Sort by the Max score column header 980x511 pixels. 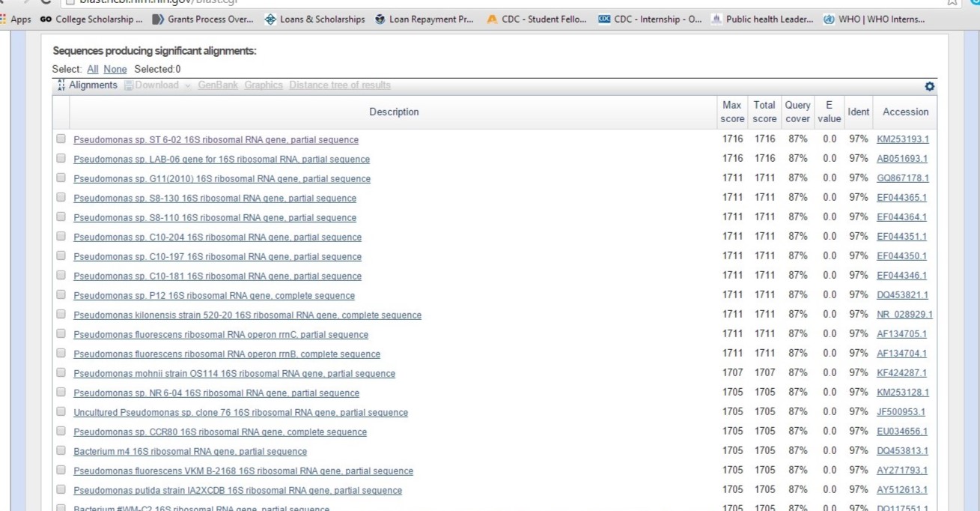tap(731, 112)
